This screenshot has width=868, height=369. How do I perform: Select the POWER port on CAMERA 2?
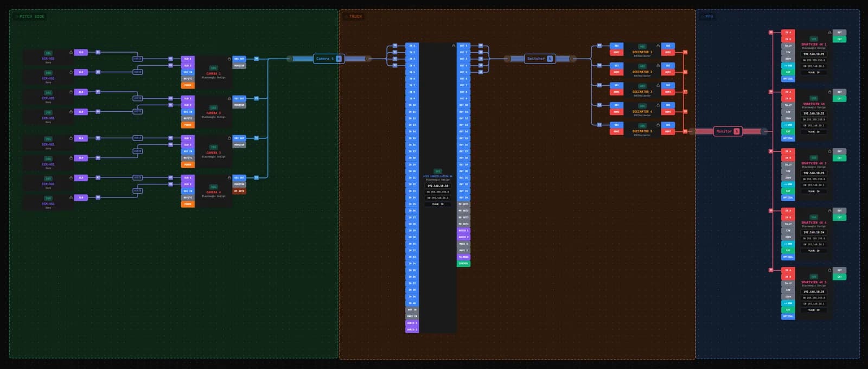point(188,125)
